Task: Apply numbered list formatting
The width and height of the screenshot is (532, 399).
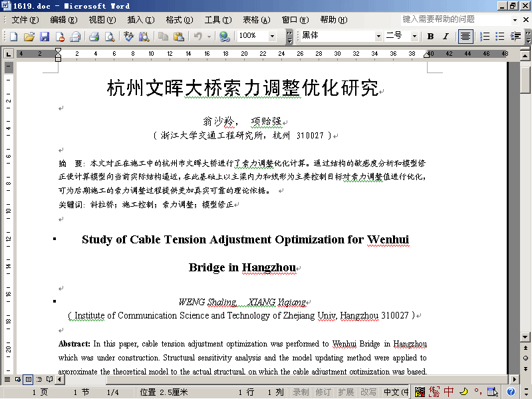Action: (485, 36)
